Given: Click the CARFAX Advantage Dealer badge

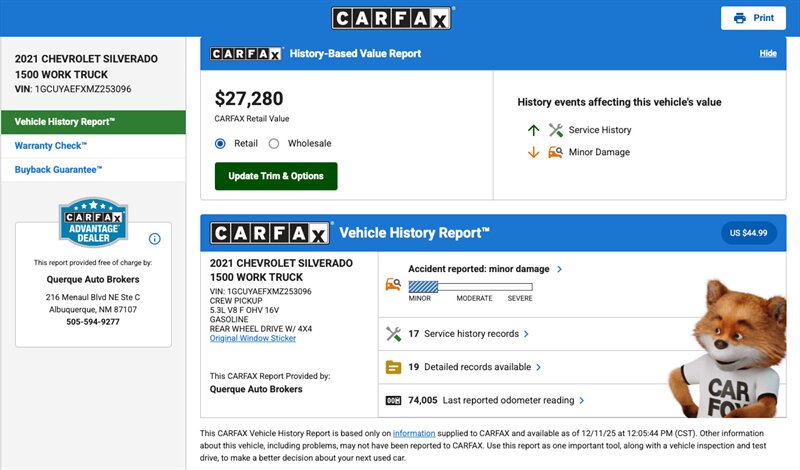Looking at the screenshot, I should click(x=93, y=224).
